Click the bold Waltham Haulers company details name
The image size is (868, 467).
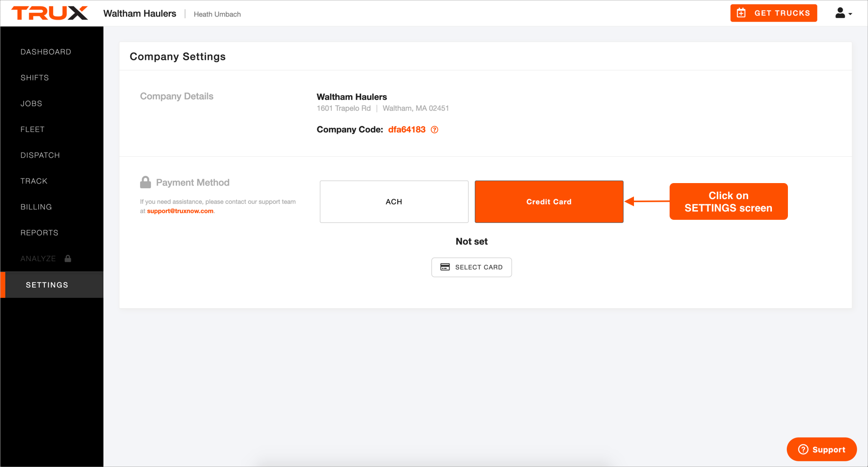[x=352, y=97]
